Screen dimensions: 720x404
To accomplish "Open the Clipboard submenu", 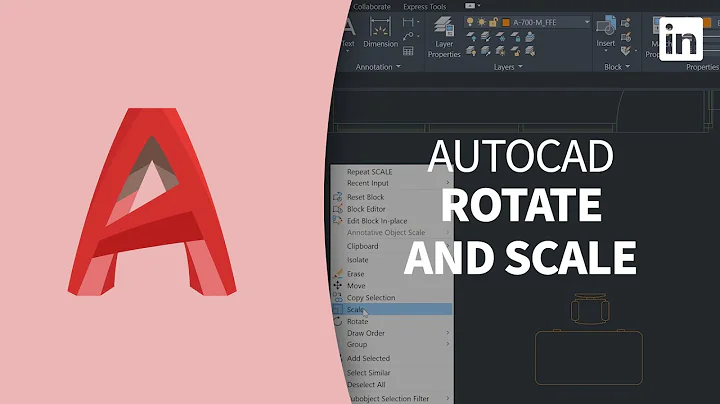I will click(392, 246).
